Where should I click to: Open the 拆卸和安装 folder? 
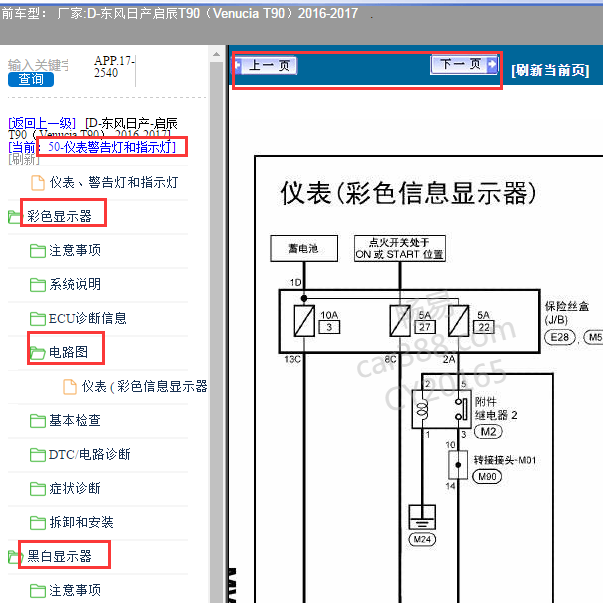point(82,522)
